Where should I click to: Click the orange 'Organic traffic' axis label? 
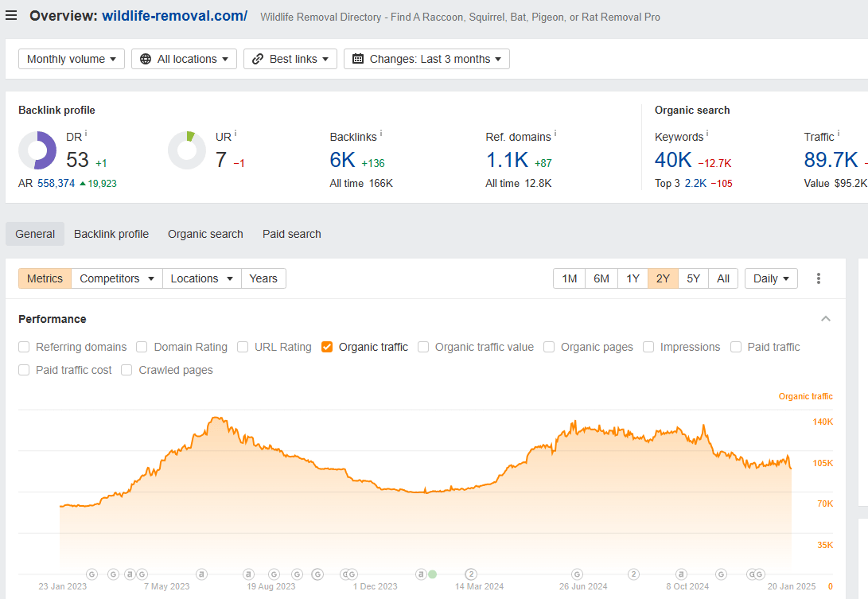(805, 396)
